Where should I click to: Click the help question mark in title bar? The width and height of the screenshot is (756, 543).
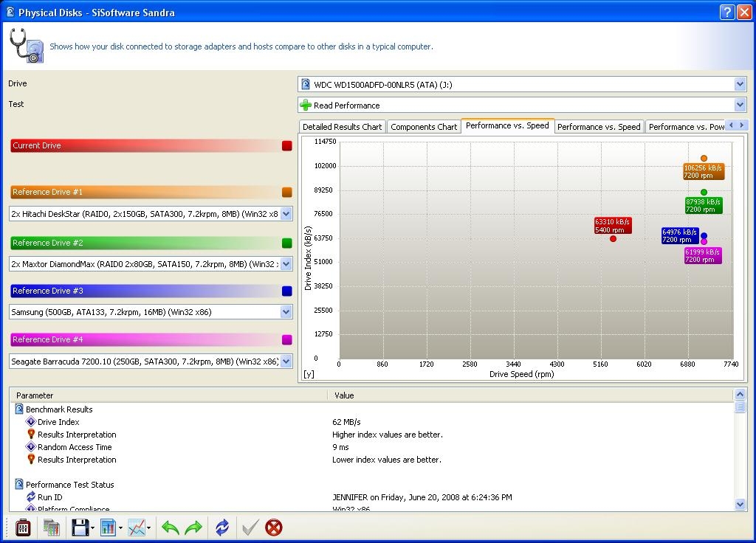pyautogui.click(x=727, y=12)
